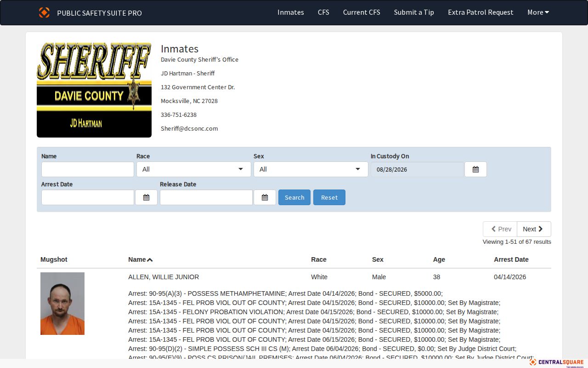Sort by the Arrest Date column header
The width and height of the screenshot is (588, 368).
click(x=511, y=259)
